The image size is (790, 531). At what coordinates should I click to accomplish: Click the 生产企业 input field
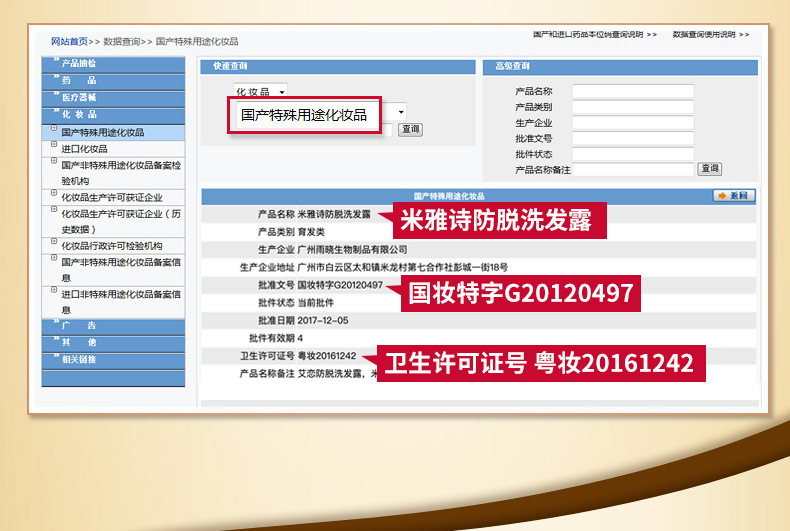[x=633, y=122]
